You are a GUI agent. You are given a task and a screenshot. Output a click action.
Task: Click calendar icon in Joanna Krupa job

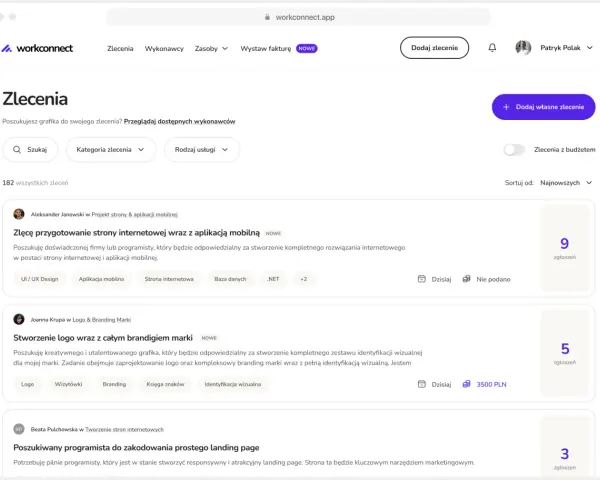(x=422, y=384)
